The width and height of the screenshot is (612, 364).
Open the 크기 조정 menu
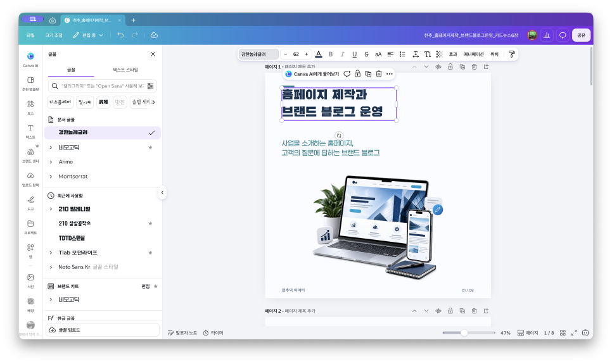click(54, 35)
